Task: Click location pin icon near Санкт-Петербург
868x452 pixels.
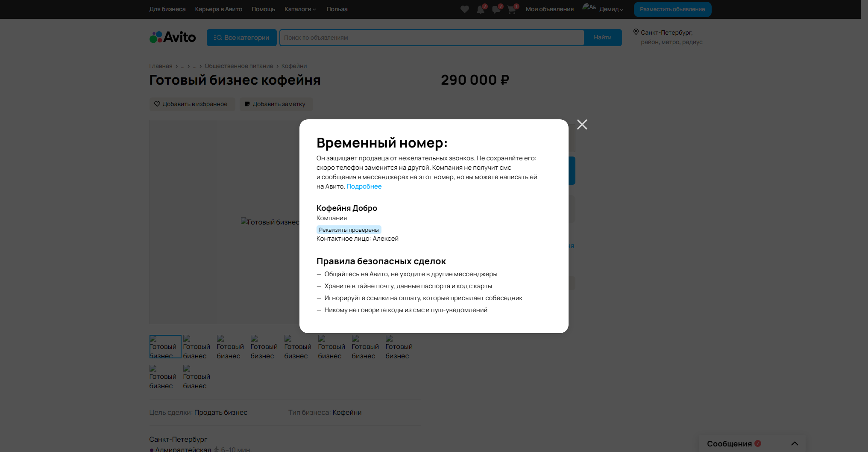Action: click(636, 32)
